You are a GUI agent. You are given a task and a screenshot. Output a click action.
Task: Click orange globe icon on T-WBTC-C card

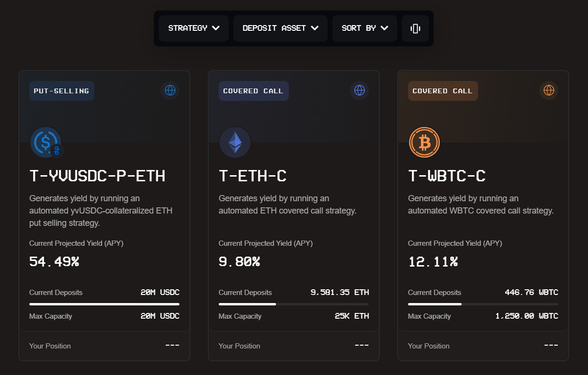(549, 90)
